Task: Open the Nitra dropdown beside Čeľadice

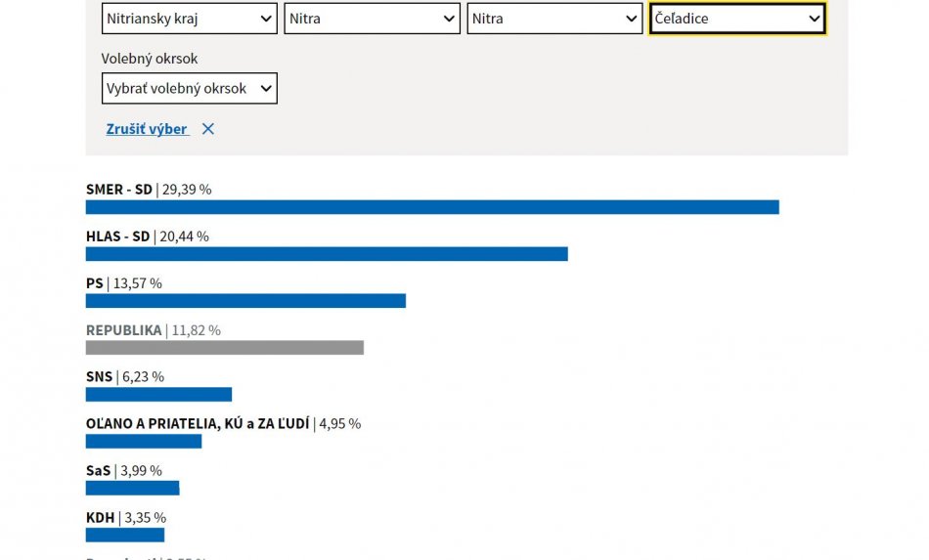Action: 554,19
